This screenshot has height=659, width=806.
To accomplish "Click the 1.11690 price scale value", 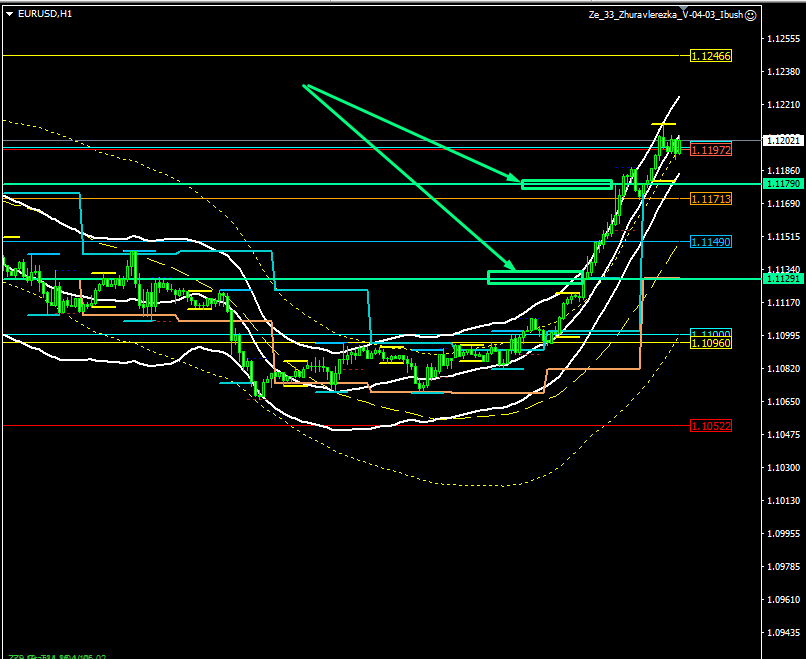I will tap(783, 204).
